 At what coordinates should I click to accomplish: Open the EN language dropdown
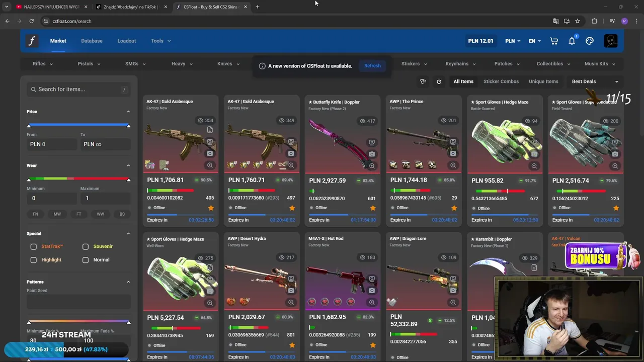(534, 41)
